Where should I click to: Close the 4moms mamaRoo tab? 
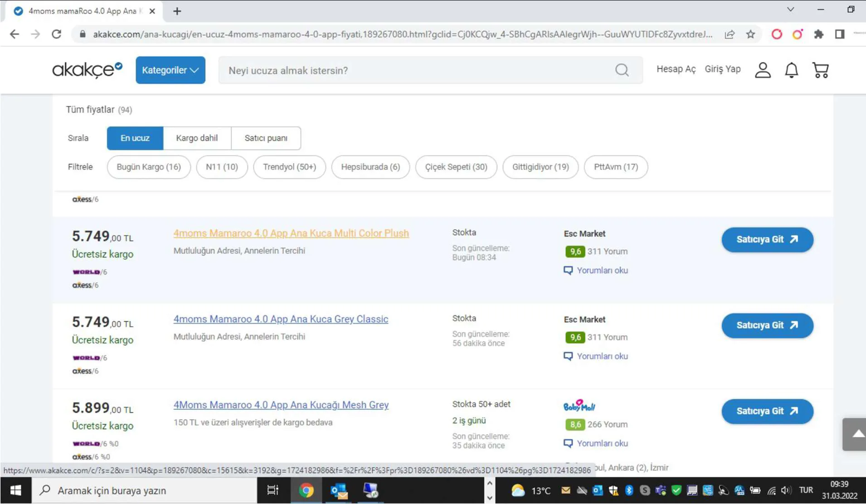(152, 11)
